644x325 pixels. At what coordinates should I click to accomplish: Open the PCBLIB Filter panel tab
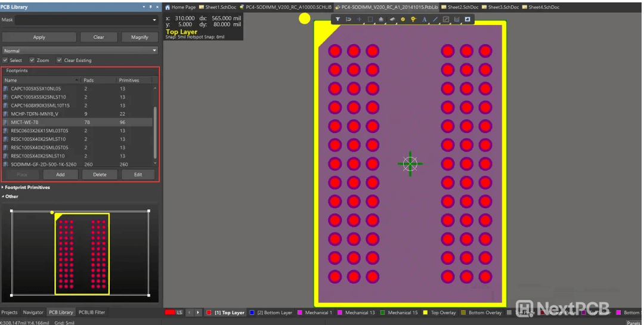[x=92, y=312]
